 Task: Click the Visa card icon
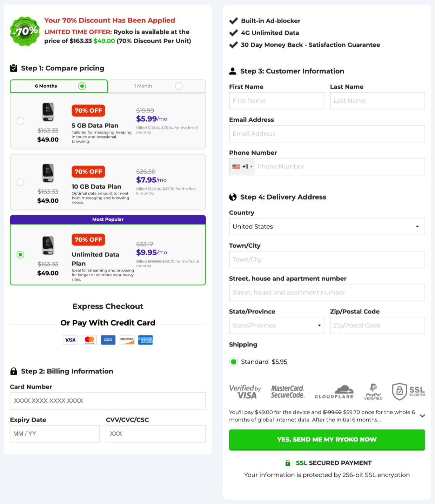click(x=70, y=340)
